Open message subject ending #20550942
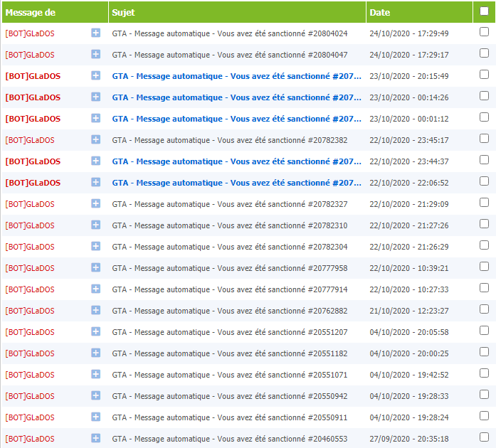The image size is (496, 448). pyautogui.click(x=230, y=396)
